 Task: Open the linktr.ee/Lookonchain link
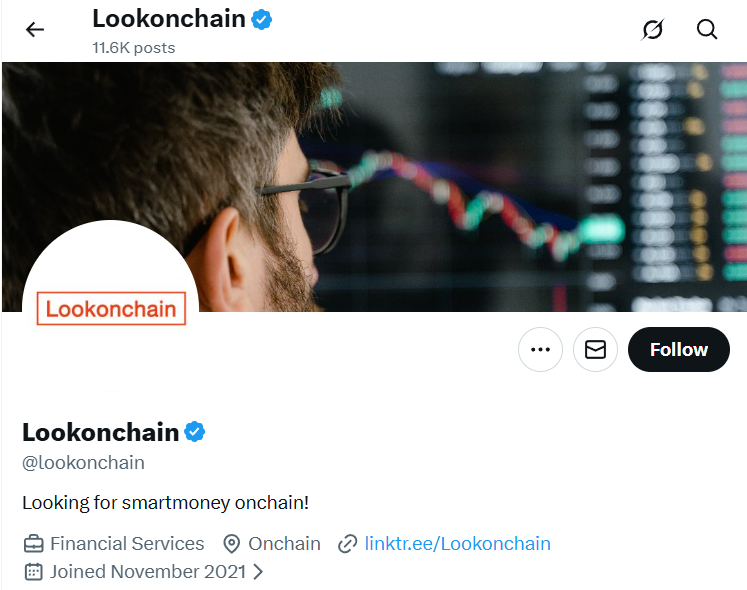coord(457,544)
